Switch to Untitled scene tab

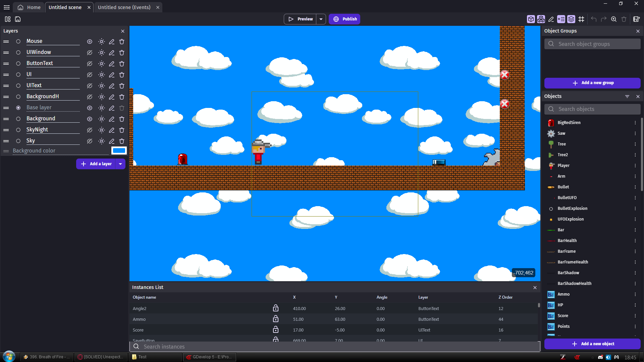click(65, 7)
